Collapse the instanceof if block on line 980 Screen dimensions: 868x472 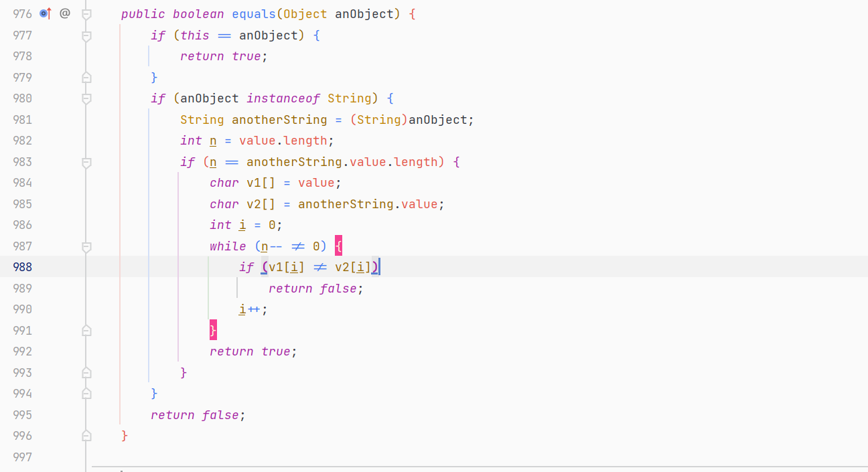click(86, 98)
